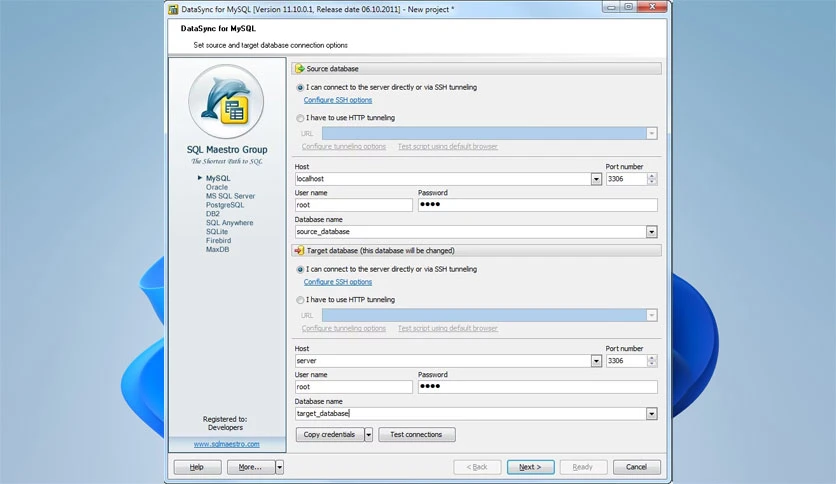836x484 pixels.
Task: Click the target Password field
Action: click(537, 387)
